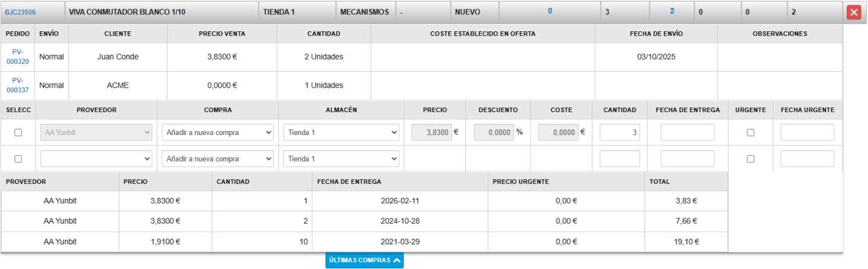868x269 pixels.
Task: Open Almacén dropdown in the first row
Action: 341,133
